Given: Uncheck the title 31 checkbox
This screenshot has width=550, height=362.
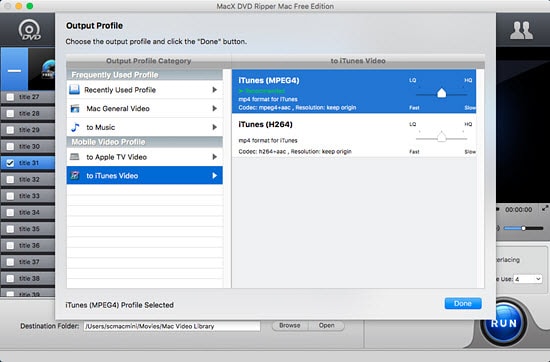Looking at the screenshot, I should tap(11, 163).
